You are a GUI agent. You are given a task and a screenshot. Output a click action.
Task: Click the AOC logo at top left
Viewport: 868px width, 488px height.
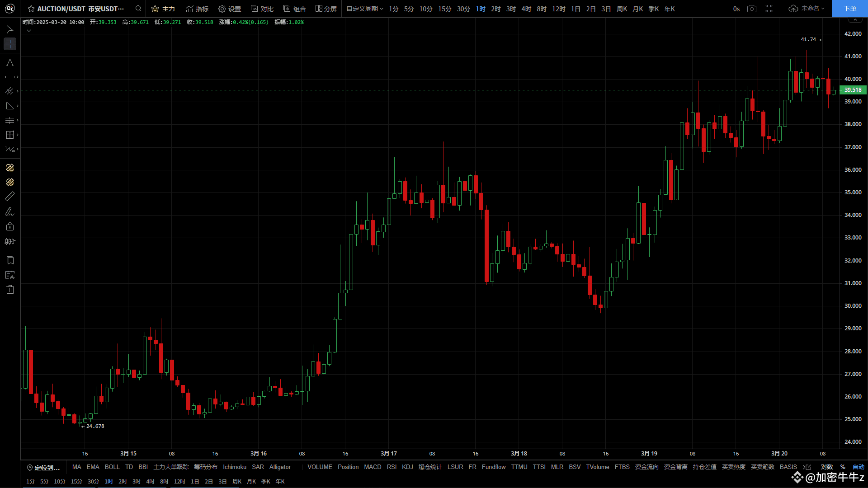pyautogui.click(x=10, y=9)
